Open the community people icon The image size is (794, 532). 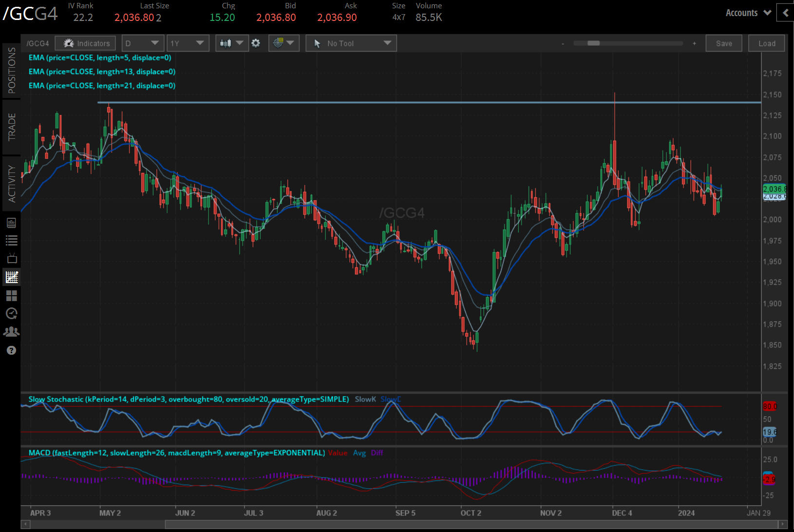point(12,332)
